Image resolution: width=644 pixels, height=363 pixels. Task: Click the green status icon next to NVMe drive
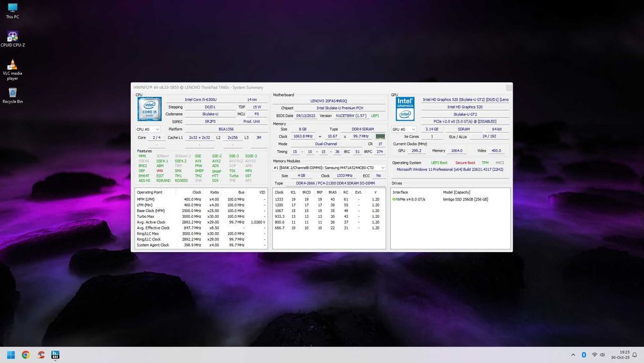tap(394, 199)
